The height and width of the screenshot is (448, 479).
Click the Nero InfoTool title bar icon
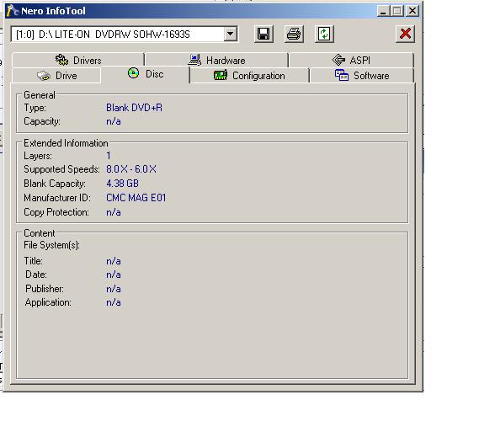coord(13,11)
